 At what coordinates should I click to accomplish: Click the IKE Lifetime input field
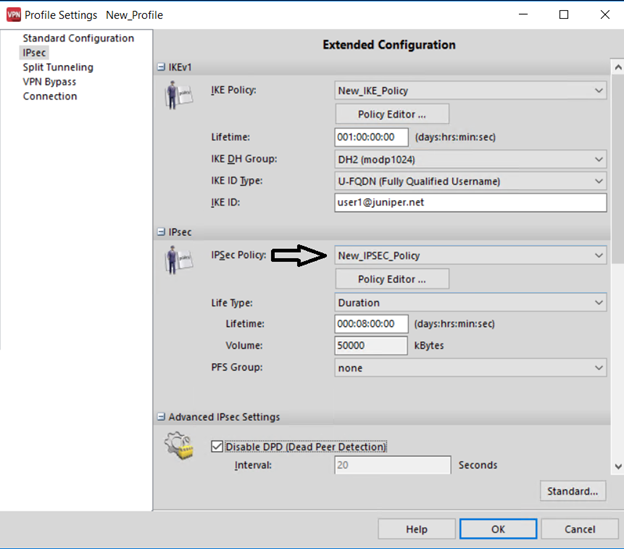(371, 137)
